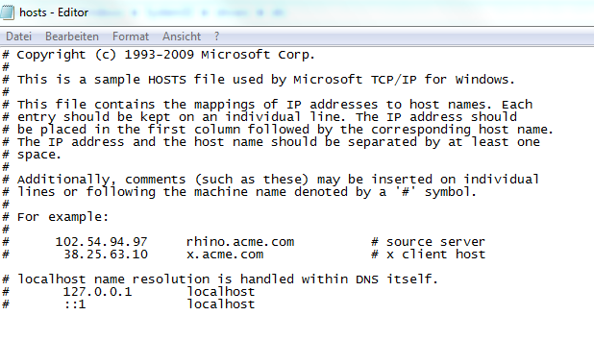Click the 'For example:' line
Viewport: 594px width, 364px height.
pos(56,217)
